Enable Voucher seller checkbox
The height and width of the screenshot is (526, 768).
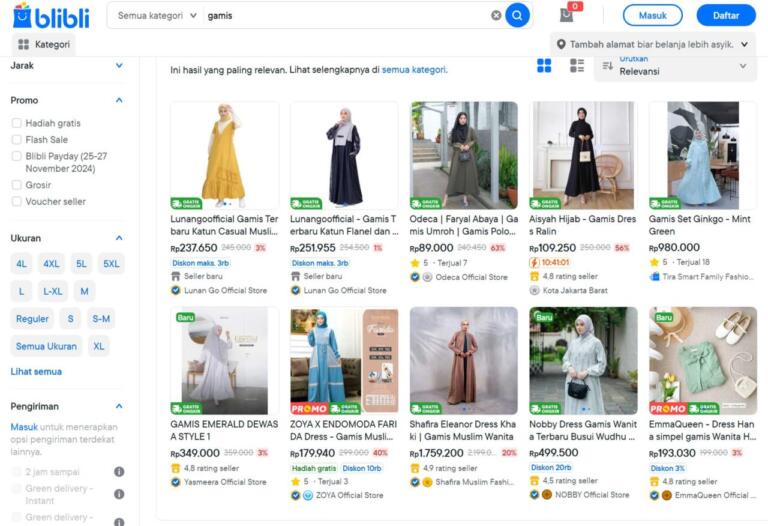pyautogui.click(x=17, y=201)
